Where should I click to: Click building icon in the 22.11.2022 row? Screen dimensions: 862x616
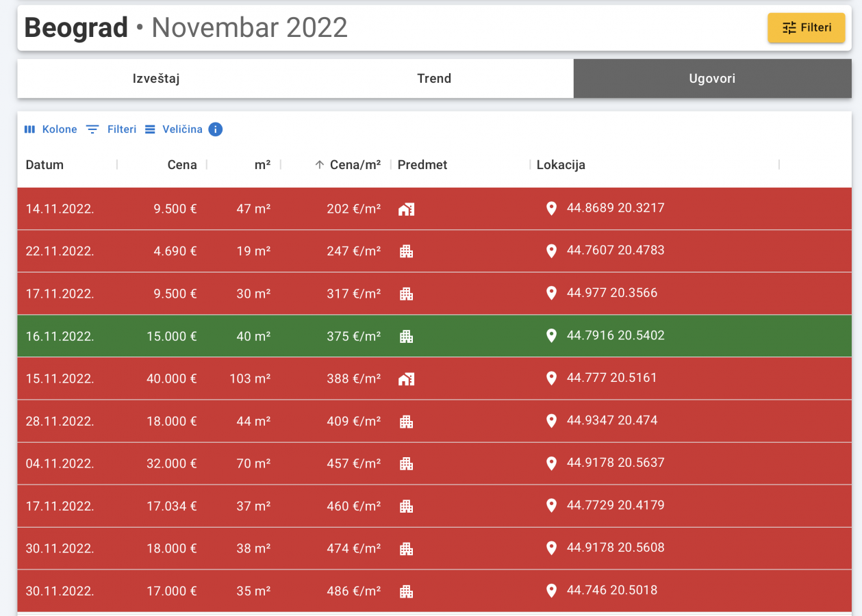[406, 252]
